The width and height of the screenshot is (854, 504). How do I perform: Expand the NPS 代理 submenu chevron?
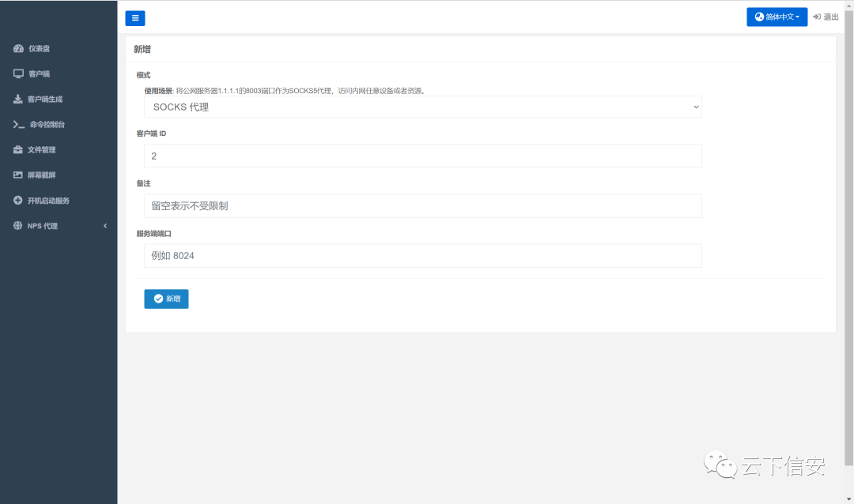pos(105,226)
